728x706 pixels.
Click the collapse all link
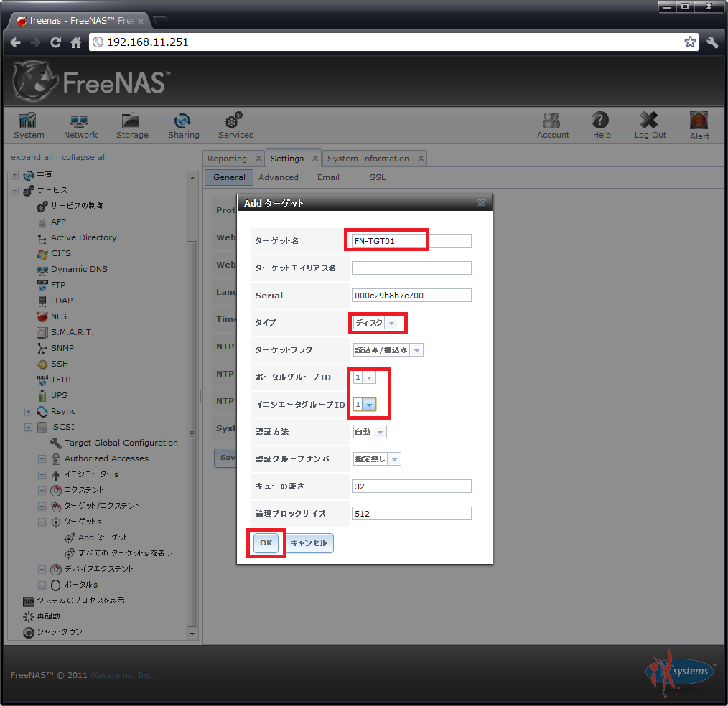(x=84, y=157)
